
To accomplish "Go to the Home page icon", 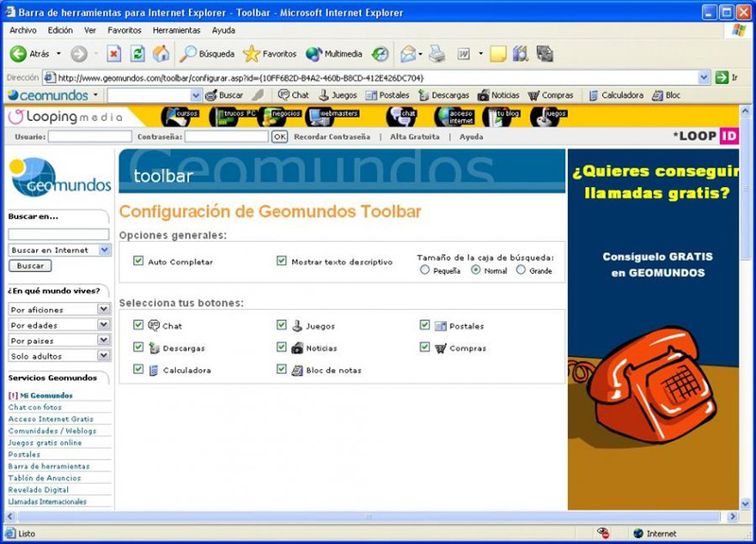I will (x=161, y=54).
